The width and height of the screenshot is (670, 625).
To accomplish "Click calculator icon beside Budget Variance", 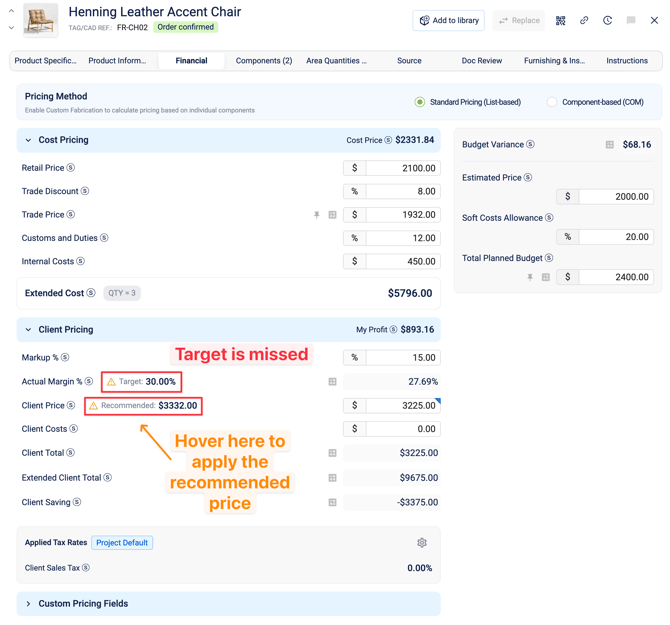I will pyautogui.click(x=609, y=145).
